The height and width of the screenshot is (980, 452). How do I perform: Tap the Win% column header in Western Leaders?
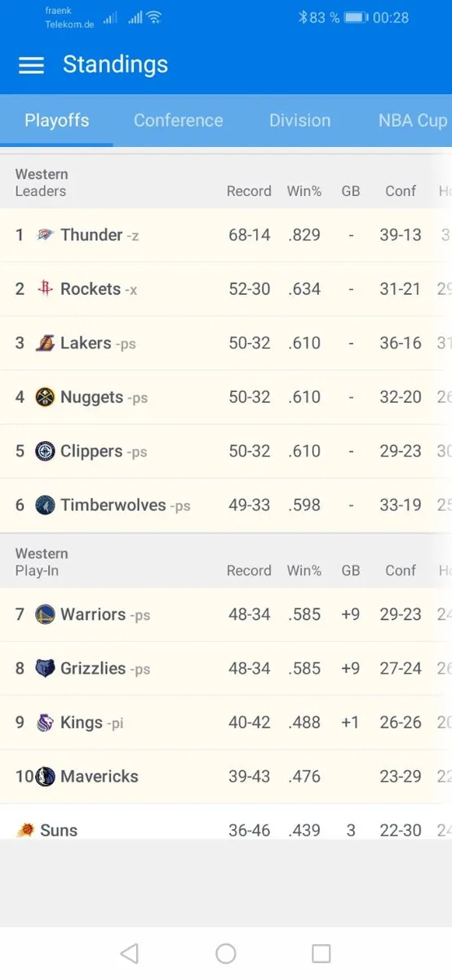tap(304, 191)
